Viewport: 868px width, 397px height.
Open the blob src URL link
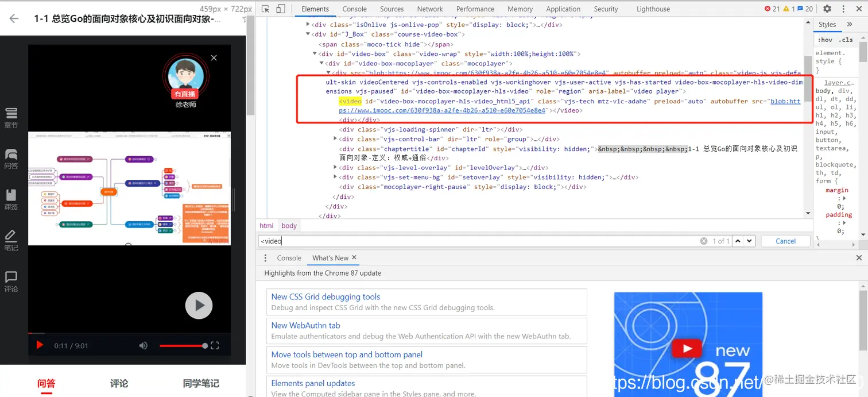pyautogui.click(x=569, y=106)
